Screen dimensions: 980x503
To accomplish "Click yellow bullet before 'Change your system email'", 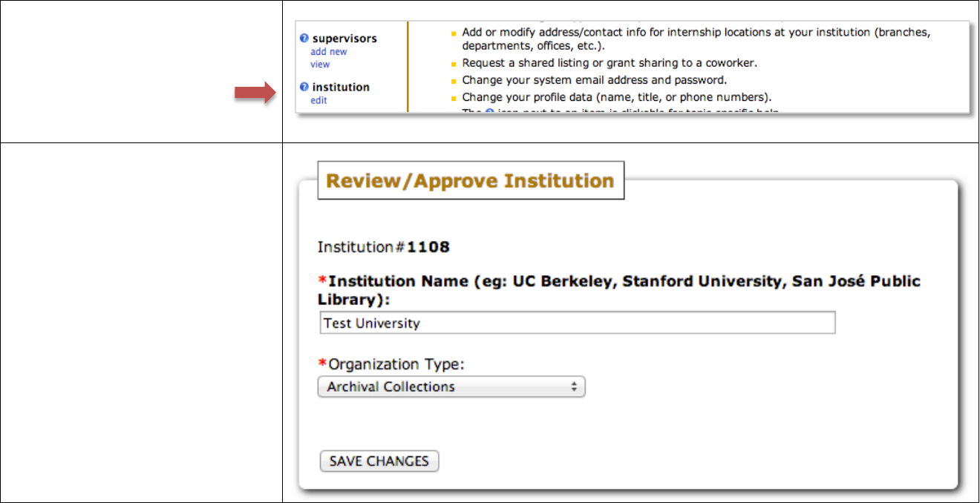I will click(454, 81).
